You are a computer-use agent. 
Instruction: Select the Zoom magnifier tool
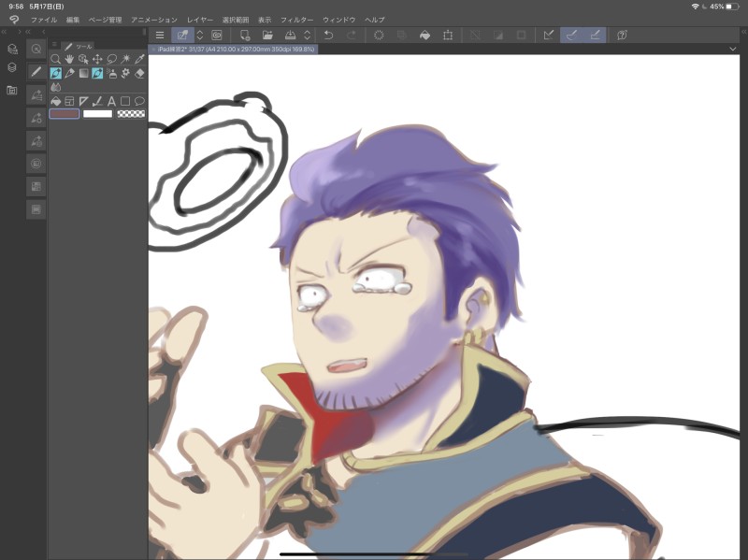tap(56, 59)
